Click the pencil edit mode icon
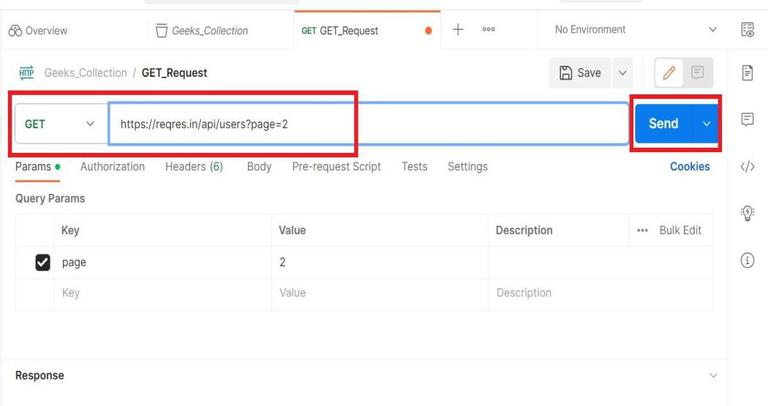The image size is (768, 406). click(669, 73)
